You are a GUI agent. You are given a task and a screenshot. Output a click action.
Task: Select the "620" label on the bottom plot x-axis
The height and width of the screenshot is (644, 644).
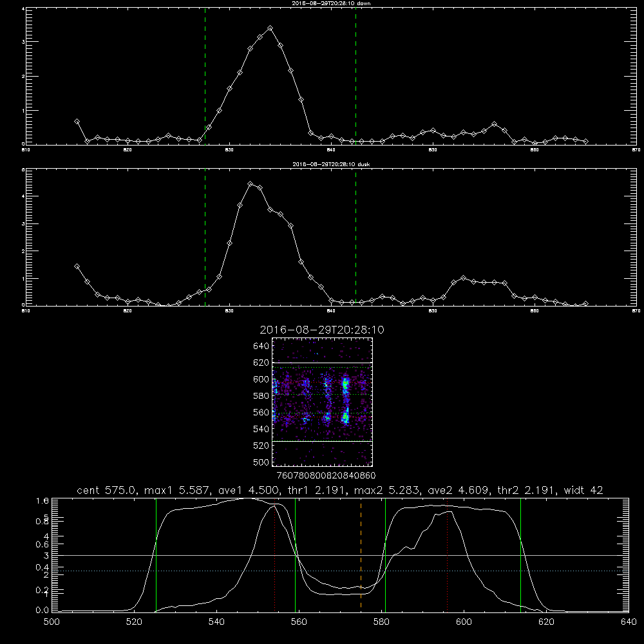point(547,622)
